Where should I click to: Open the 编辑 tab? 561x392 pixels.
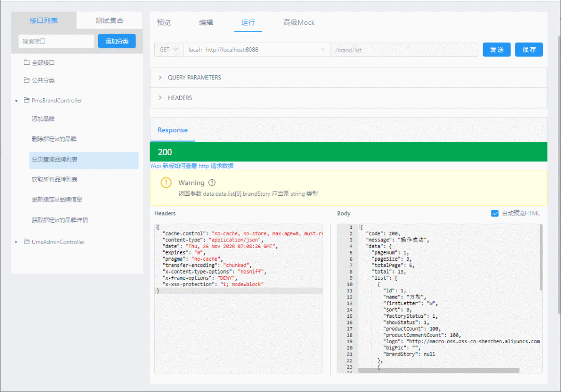206,22
